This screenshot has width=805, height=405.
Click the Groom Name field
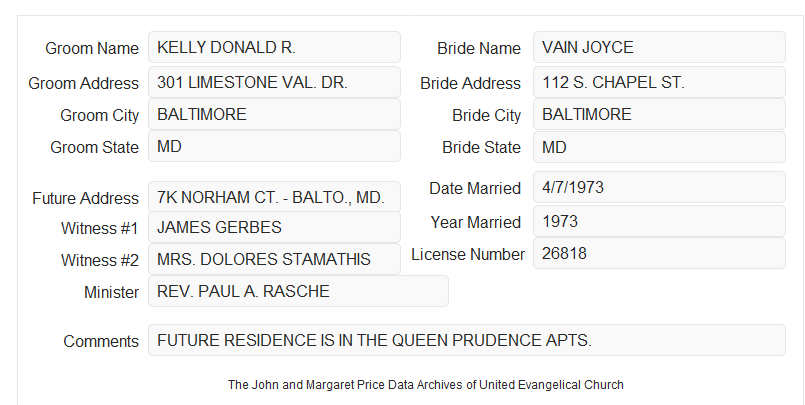point(274,47)
